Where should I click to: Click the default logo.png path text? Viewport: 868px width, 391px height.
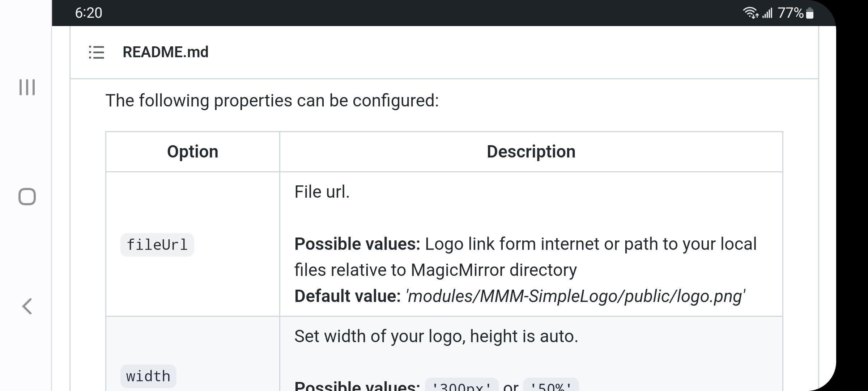coord(575,296)
